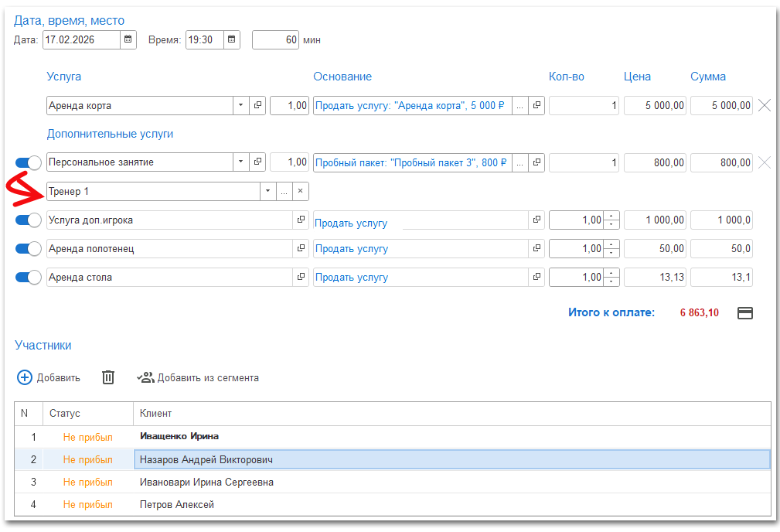The height and width of the screenshot is (532, 780).
Task: Select participant Иващенко Ирина row
Action: 179,437
